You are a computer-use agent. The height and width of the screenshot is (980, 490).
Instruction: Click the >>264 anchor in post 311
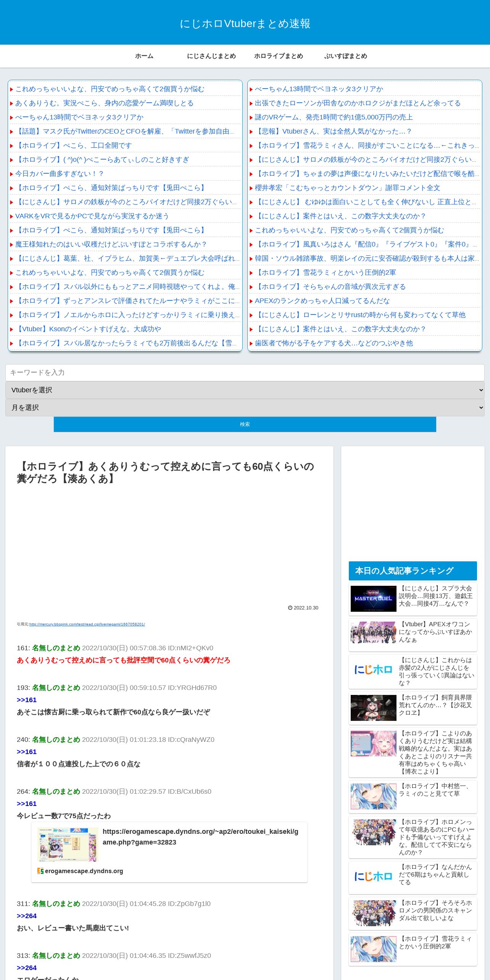click(x=27, y=916)
